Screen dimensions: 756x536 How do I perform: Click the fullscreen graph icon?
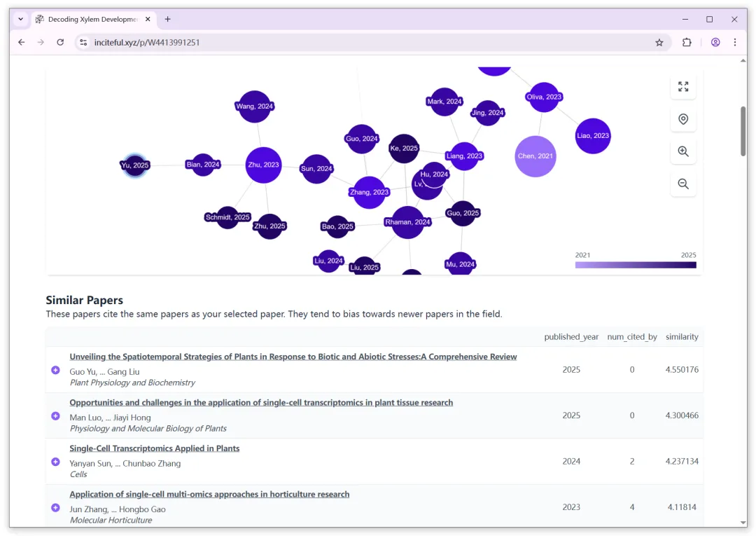point(682,87)
